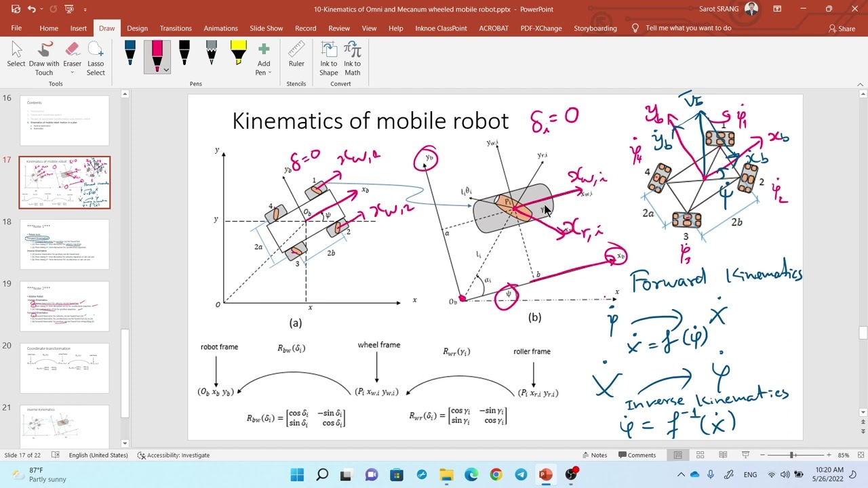The width and height of the screenshot is (868, 488).
Task: Activate Lasso Select tool
Action: click(96, 59)
